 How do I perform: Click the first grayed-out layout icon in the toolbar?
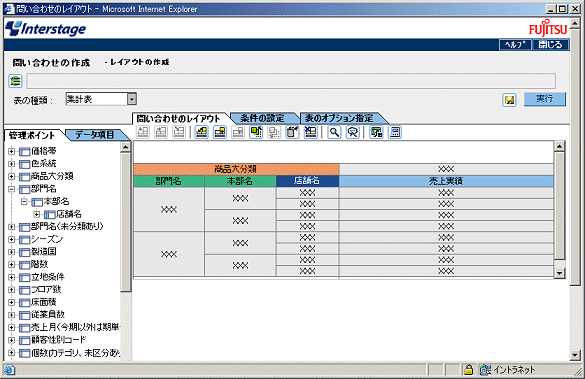tap(143, 132)
